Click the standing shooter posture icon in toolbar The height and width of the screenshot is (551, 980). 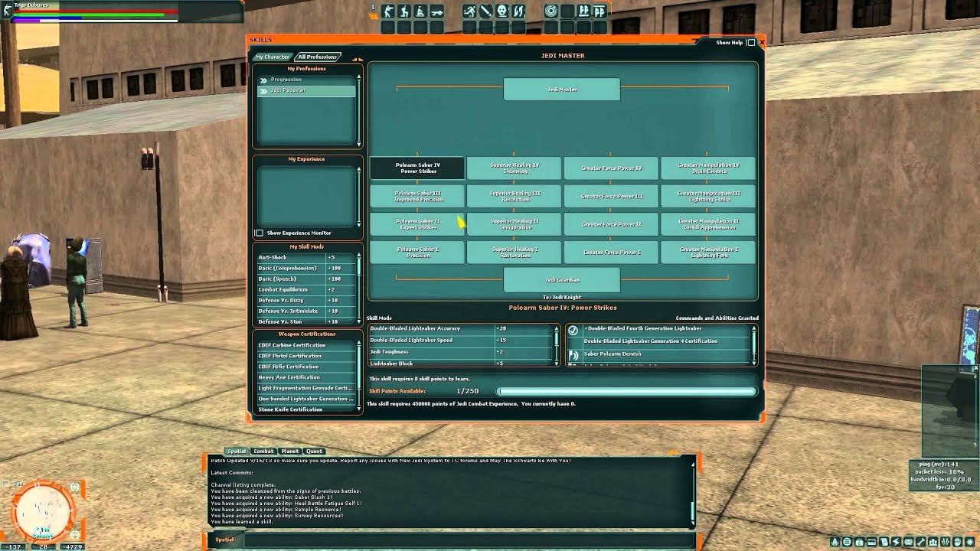click(388, 11)
